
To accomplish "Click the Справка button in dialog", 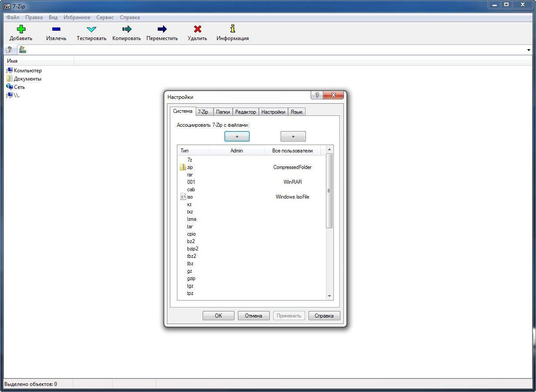I will tap(324, 316).
